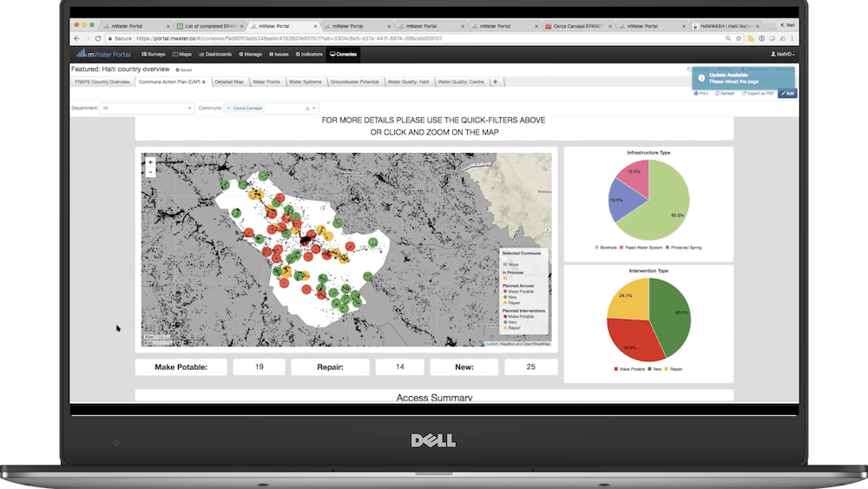This screenshot has width=868, height=489.
Task: Click the Saved status indicator
Action: pyautogui.click(x=184, y=69)
